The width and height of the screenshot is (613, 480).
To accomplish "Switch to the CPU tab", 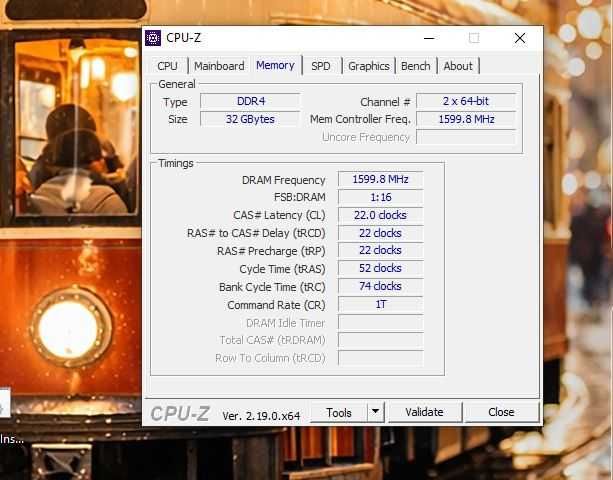I will pos(167,66).
